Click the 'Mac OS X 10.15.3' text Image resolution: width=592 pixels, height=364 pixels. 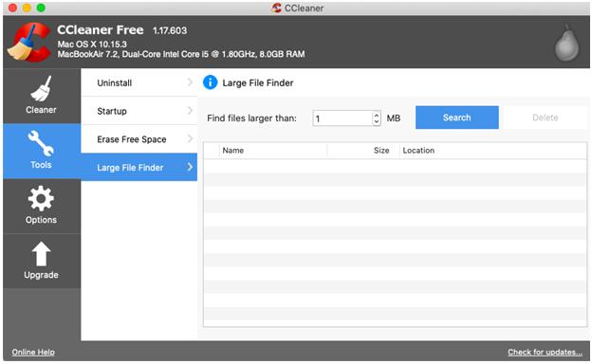pyautogui.click(x=92, y=45)
